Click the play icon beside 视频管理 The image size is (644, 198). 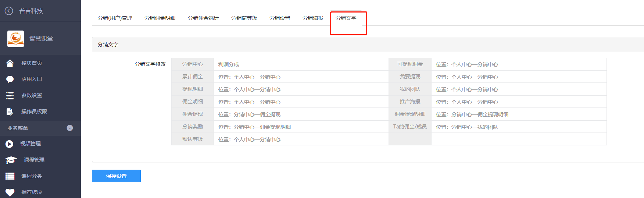click(10, 144)
